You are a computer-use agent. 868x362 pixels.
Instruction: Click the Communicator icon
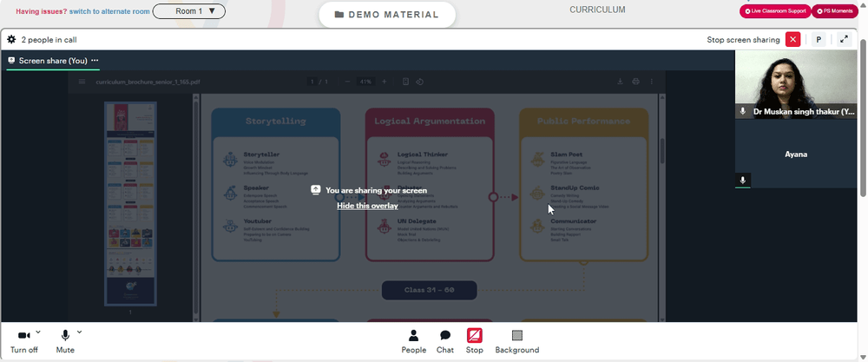(537, 227)
